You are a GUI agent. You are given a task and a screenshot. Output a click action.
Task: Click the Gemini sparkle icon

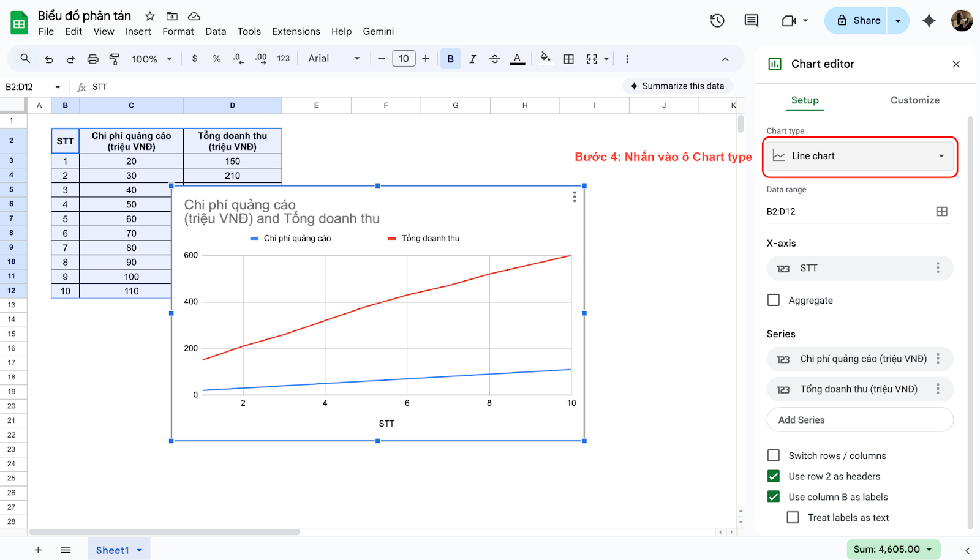coord(929,21)
